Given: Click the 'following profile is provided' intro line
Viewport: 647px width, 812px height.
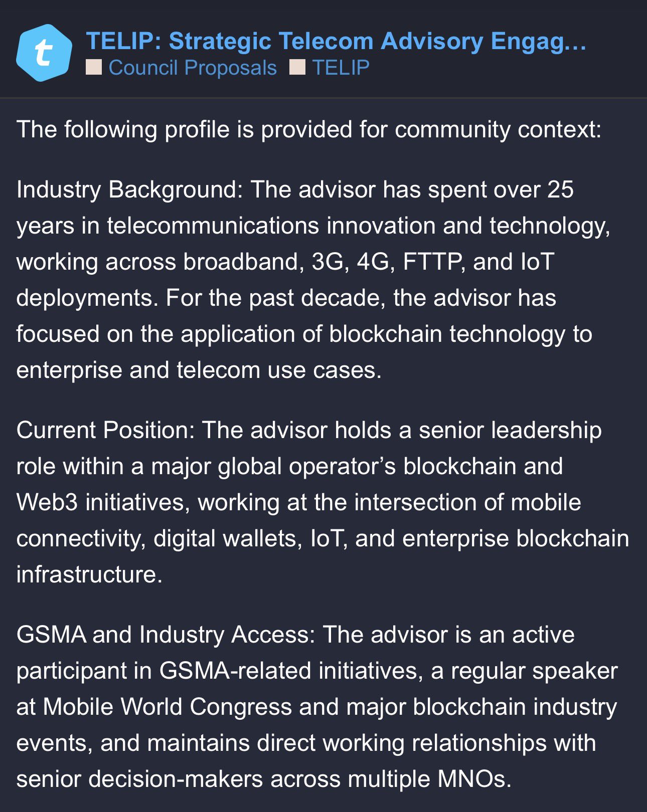Looking at the screenshot, I should [308, 129].
